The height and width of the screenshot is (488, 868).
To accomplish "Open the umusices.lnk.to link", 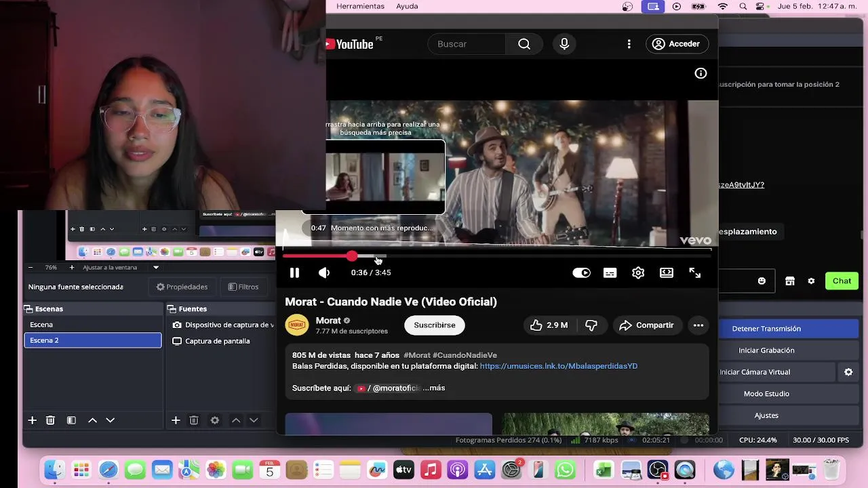I will (x=559, y=366).
